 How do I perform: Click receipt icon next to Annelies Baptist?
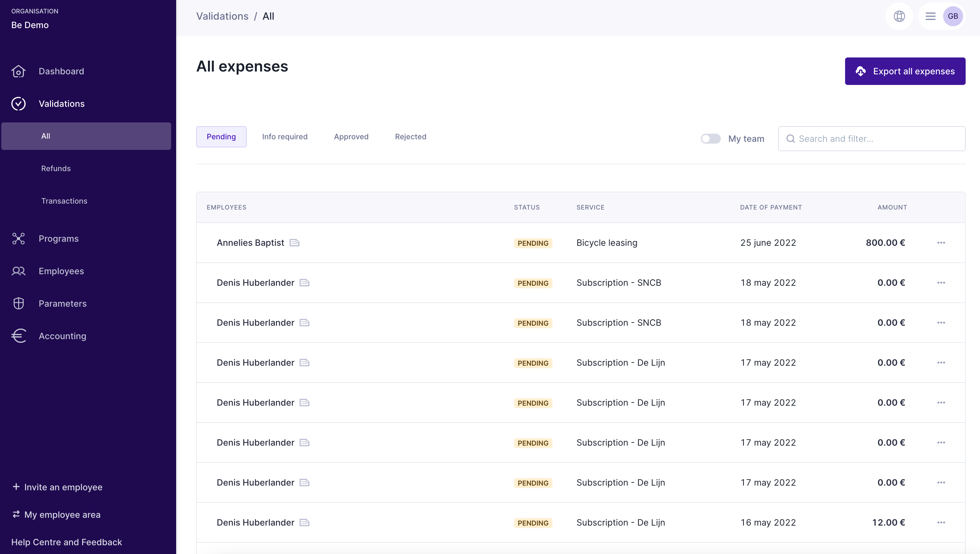pyautogui.click(x=294, y=243)
